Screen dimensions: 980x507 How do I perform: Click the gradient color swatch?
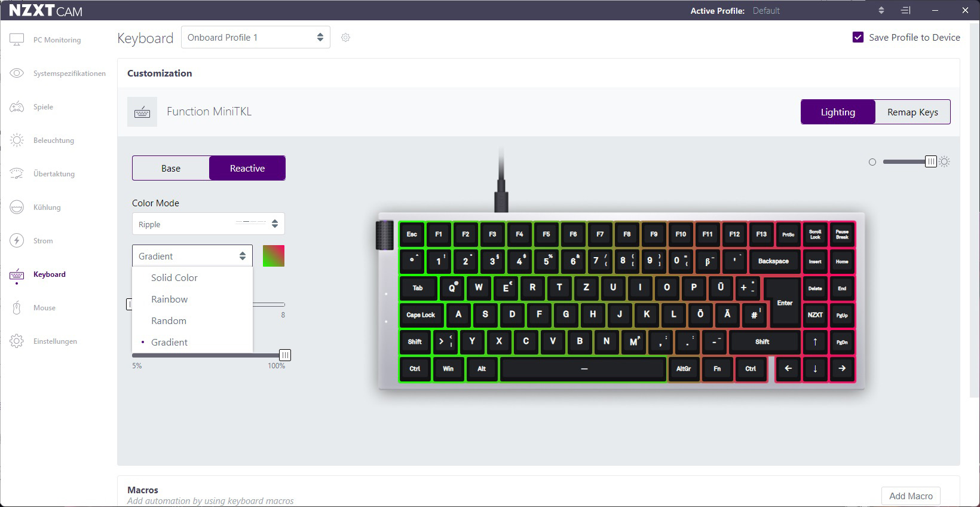coord(274,256)
